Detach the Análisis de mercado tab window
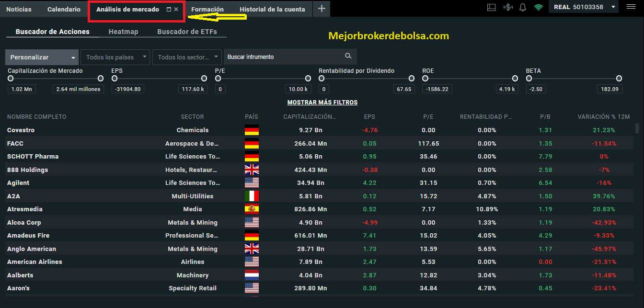Screen dimensions: 644x308 169,10
